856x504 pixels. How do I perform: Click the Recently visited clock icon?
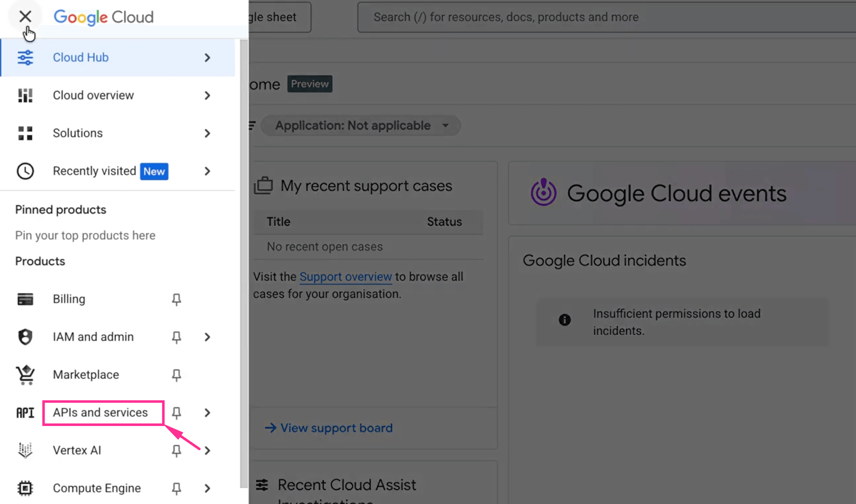tap(25, 171)
